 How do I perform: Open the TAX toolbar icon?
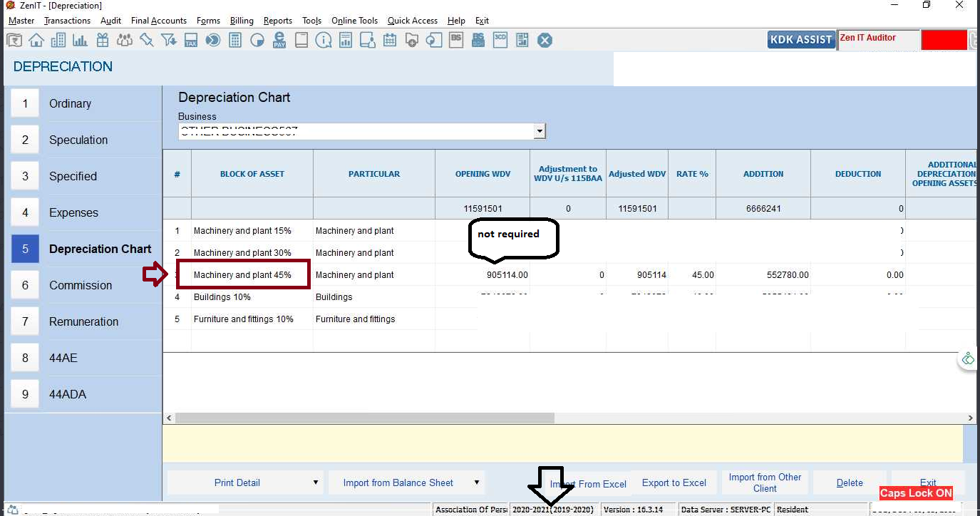pyautogui.click(x=190, y=40)
